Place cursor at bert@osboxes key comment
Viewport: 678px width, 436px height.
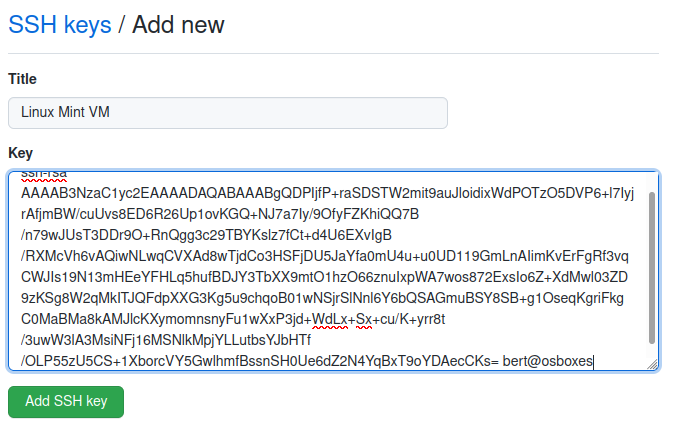pyautogui.click(x=547, y=361)
